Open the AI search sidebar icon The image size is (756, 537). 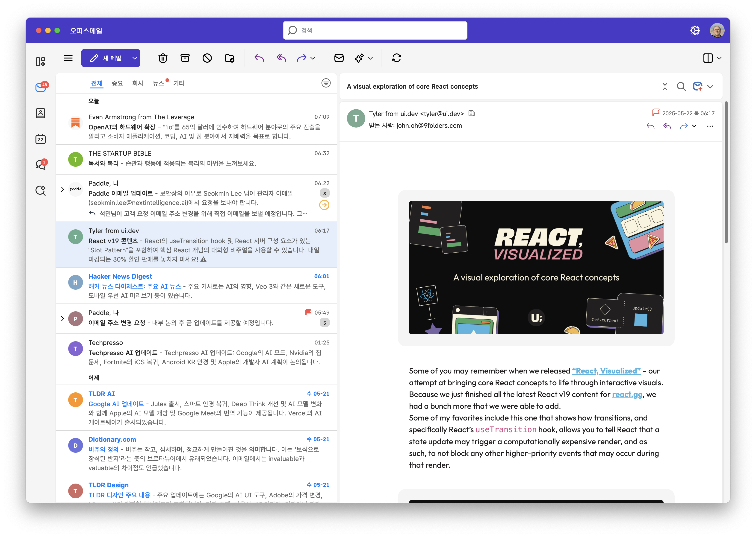tap(40, 190)
